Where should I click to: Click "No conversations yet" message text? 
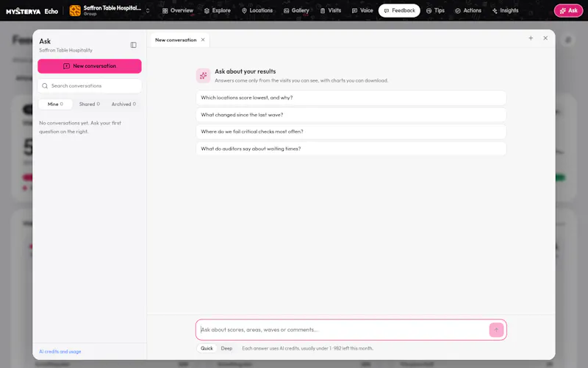(80, 127)
